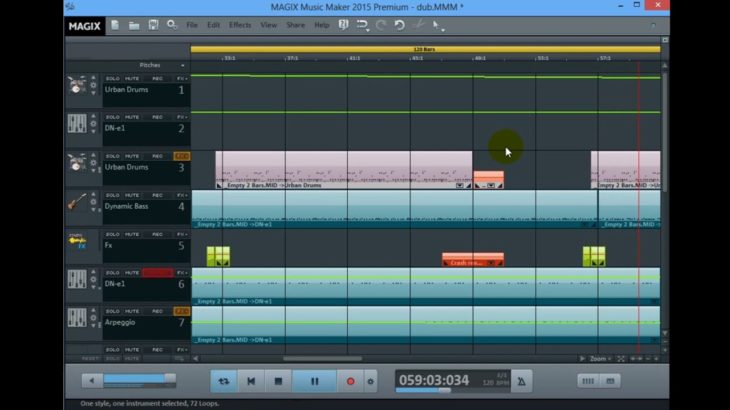The width and height of the screenshot is (730, 410).
Task: Arm REC on DN-e1 track 2
Action: [x=157, y=117]
